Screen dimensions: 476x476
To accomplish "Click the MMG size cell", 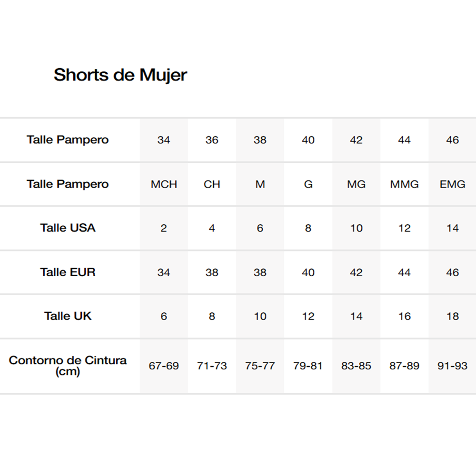I will click(x=405, y=184).
